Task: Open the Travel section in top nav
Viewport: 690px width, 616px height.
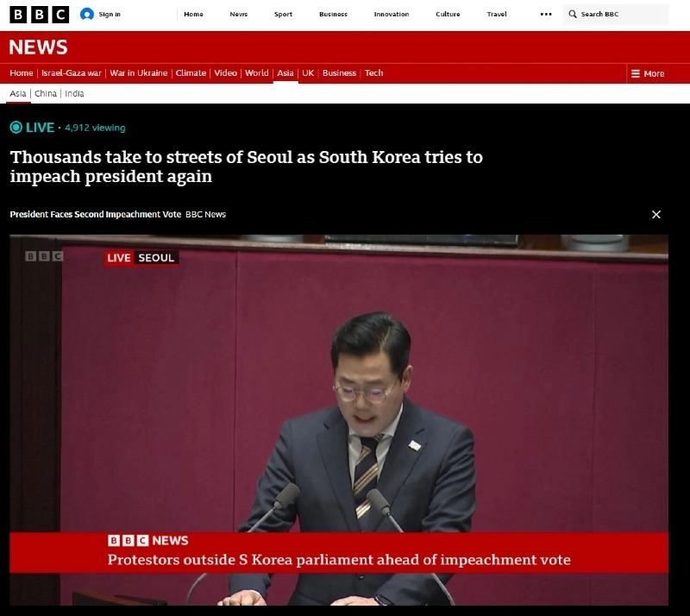Action: coord(497,15)
